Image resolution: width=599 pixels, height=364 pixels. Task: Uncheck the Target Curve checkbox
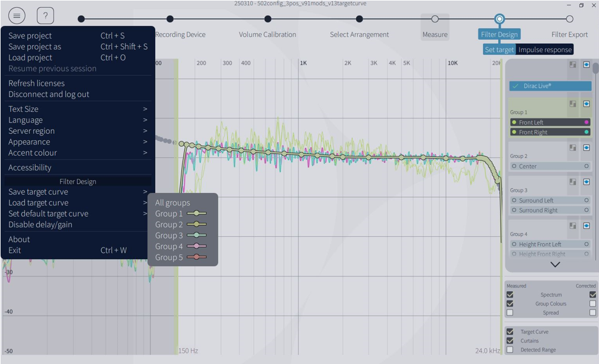(510, 331)
